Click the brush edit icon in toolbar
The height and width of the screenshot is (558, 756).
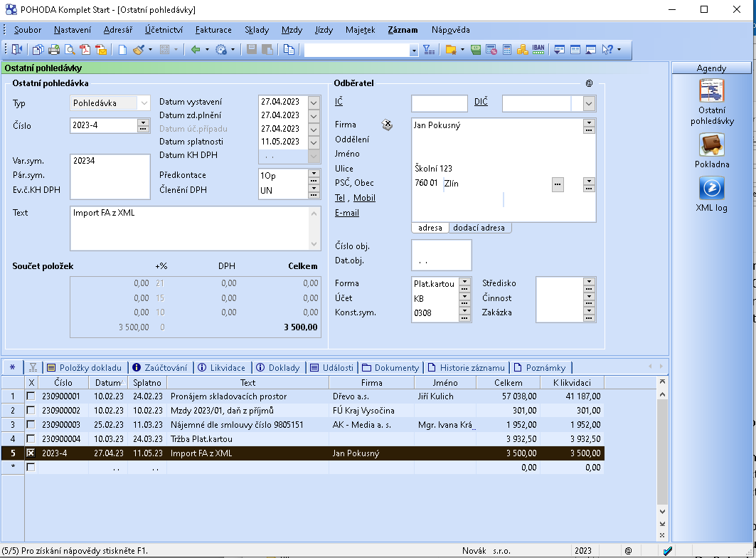point(139,49)
